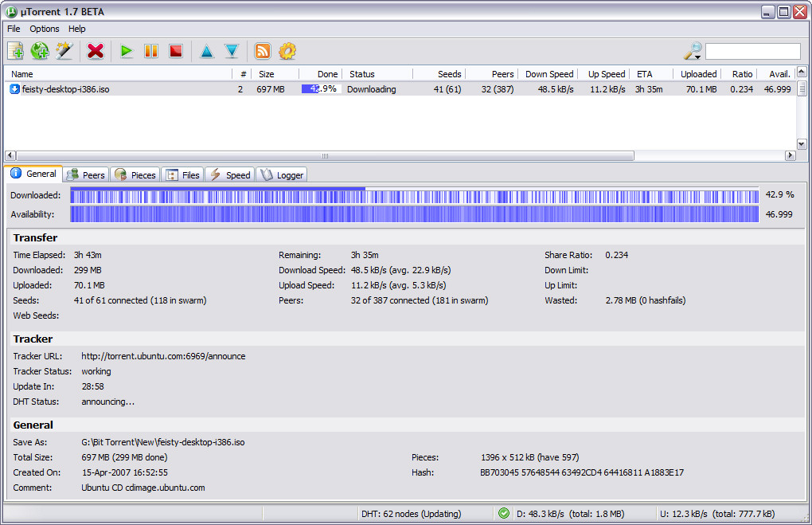Image resolution: width=812 pixels, height=525 pixels.
Task: Click the torrent list scroll down arrow
Action: (x=802, y=145)
